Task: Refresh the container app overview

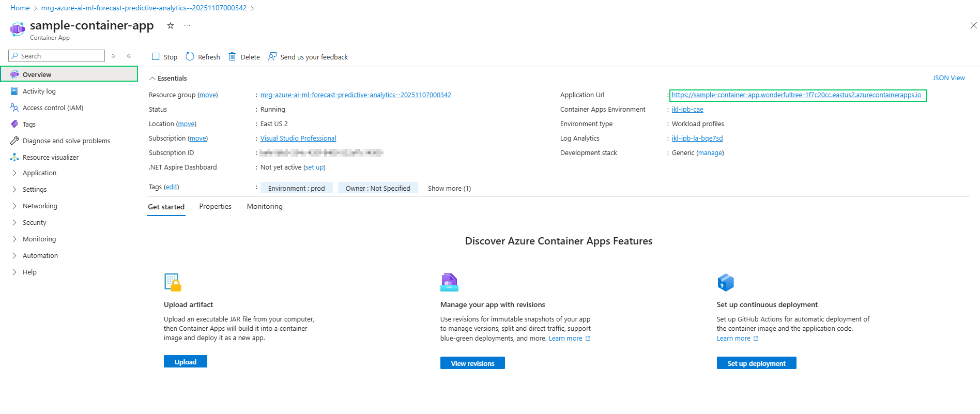Action: coord(203,57)
